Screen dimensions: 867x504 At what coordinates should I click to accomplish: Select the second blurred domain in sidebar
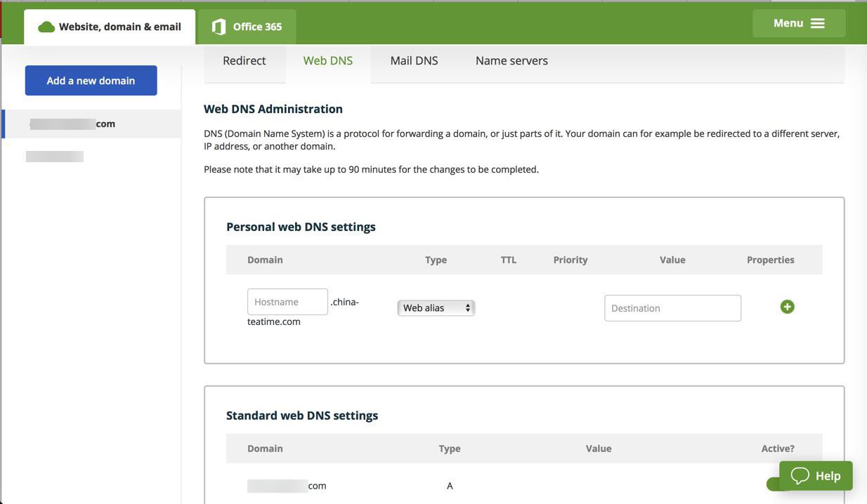click(55, 157)
